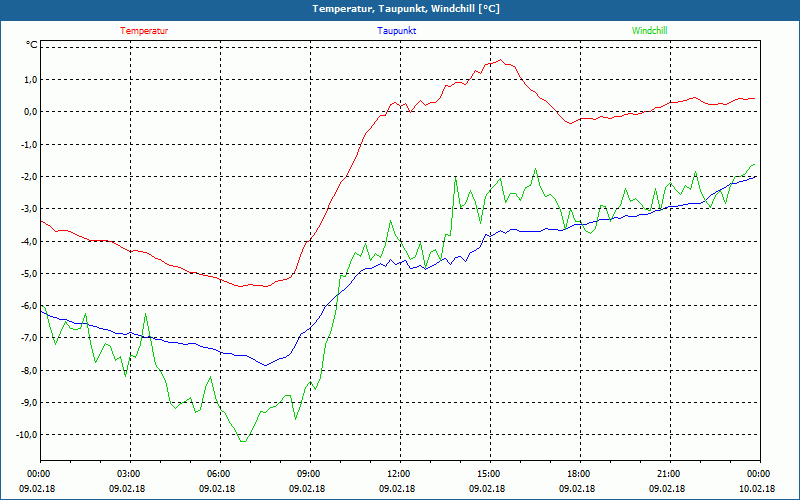Image resolution: width=800 pixels, height=500 pixels.
Task: Click the '09.02.18' date under 21:00
Action: pyautogui.click(x=667, y=489)
